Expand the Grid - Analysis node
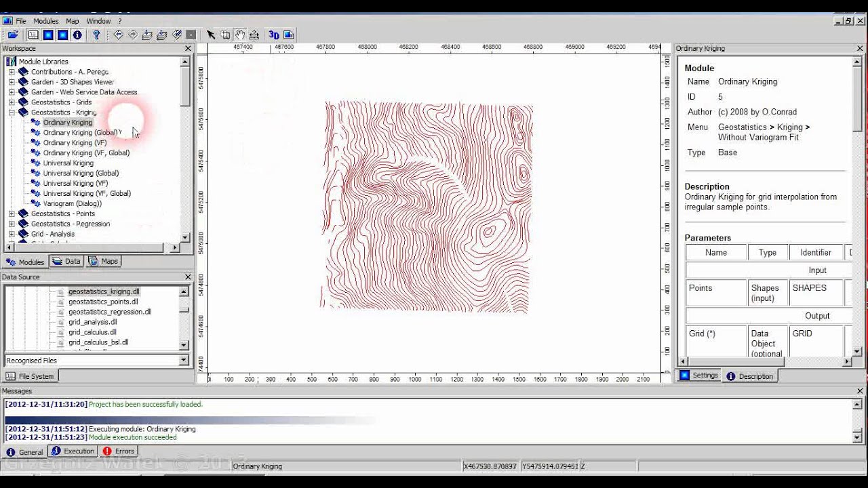 coord(12,235)
